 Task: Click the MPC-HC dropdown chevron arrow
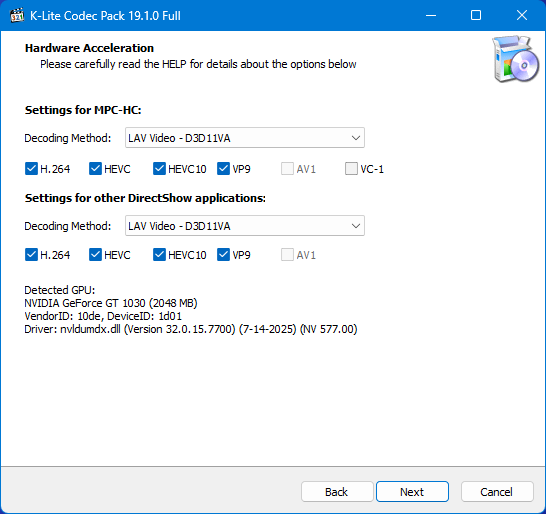[x=356, y=138]
